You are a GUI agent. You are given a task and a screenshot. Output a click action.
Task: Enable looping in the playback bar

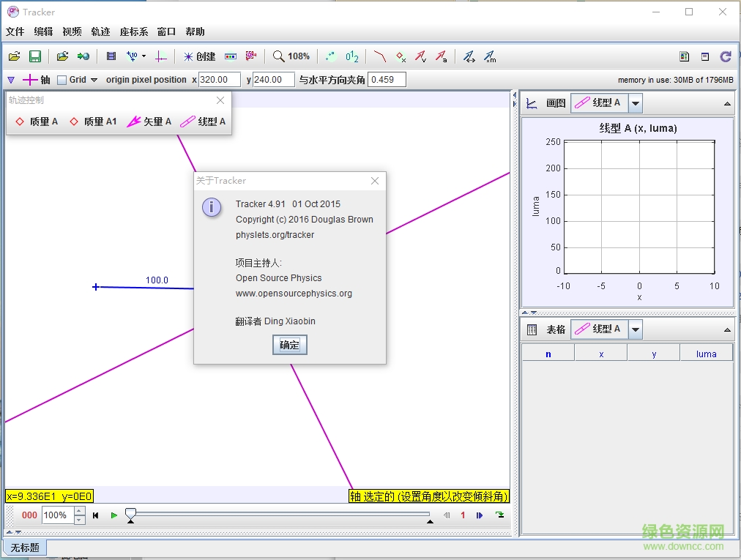[x=501, y=515]
